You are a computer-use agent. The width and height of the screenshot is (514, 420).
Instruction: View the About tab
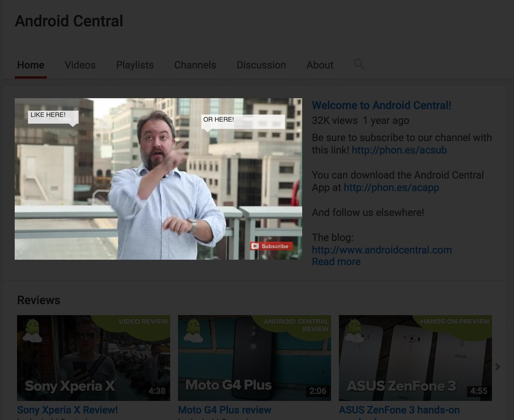click(x=320, y=65)
